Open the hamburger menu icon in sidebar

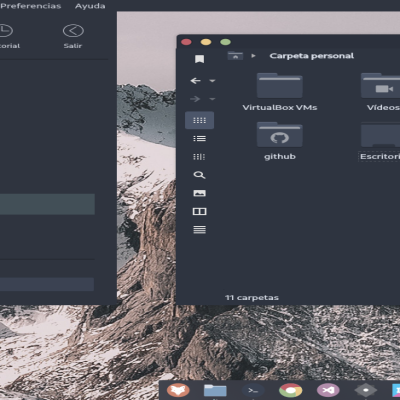coord(199,230)
